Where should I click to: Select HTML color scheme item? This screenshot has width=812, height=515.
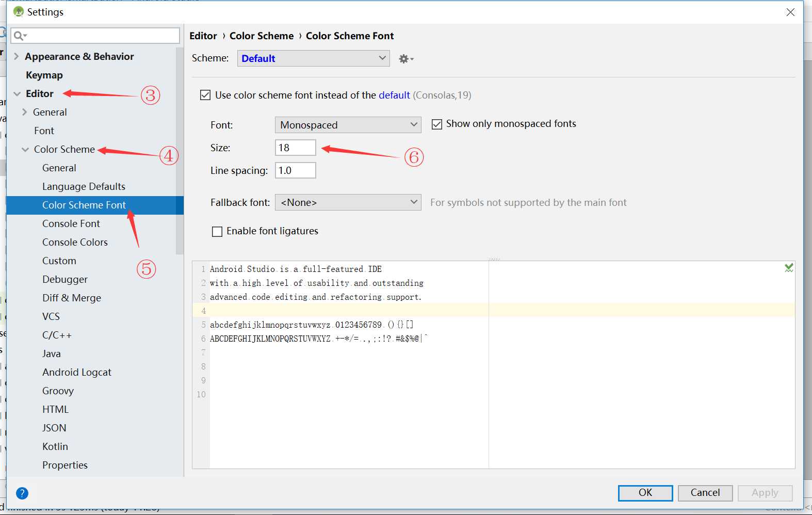pos(55,409)
